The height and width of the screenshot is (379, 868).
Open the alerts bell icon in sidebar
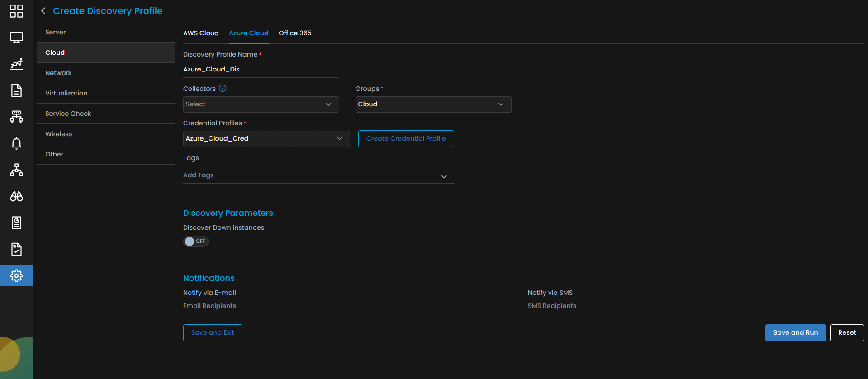(x=16, y=143)
